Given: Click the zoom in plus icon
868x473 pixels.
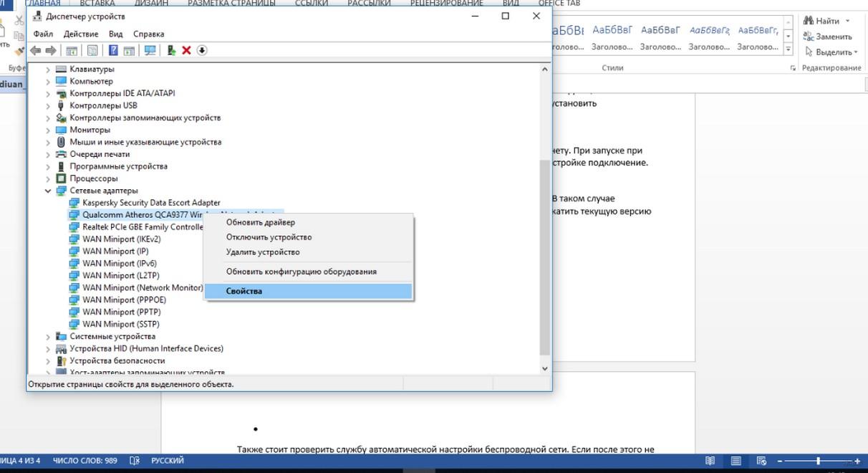Looking at the screenshot, I should pyautogui.click(x=858, y=461).
